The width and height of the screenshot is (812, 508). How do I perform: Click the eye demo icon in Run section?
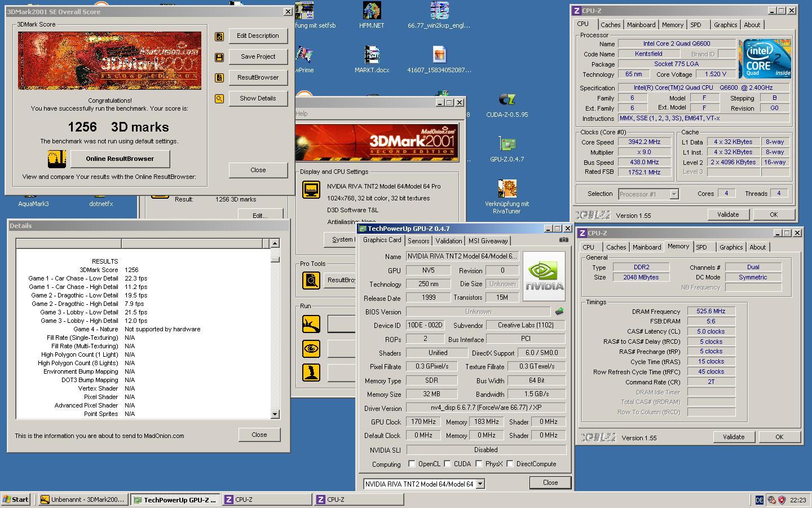tap(311, 348)
